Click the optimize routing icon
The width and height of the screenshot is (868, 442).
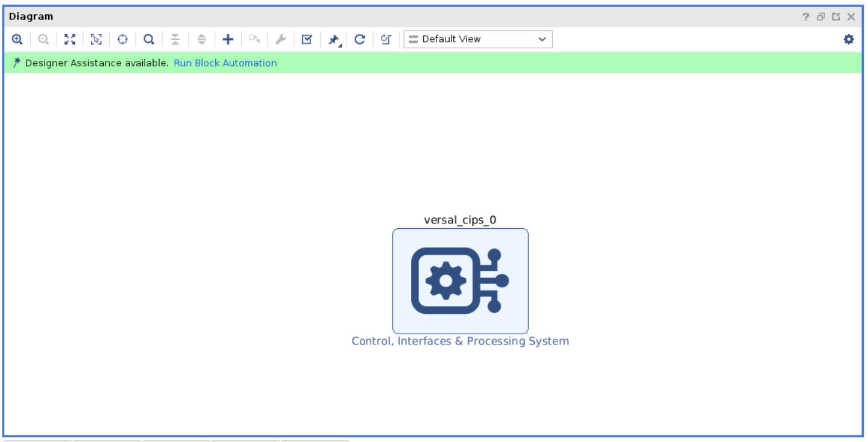tap(386, 39)
